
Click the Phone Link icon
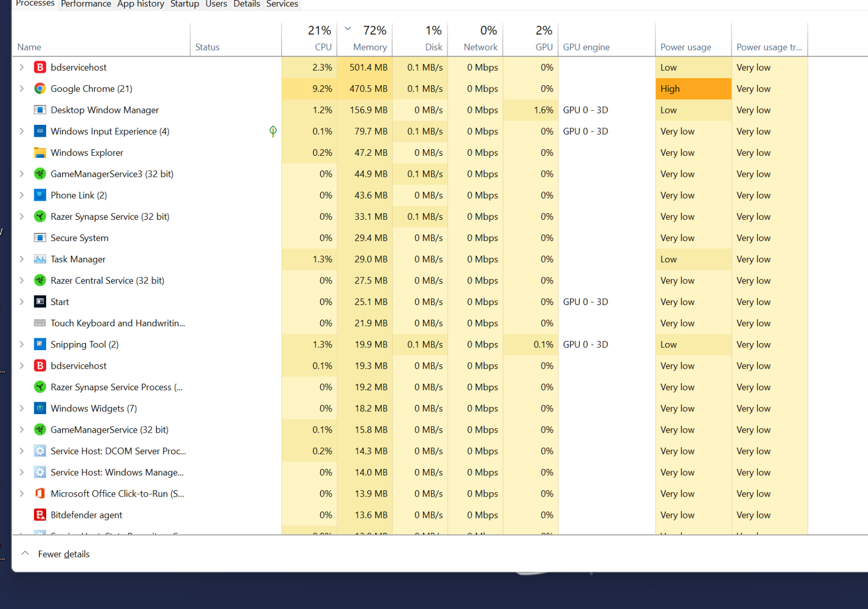click(40, 195)
